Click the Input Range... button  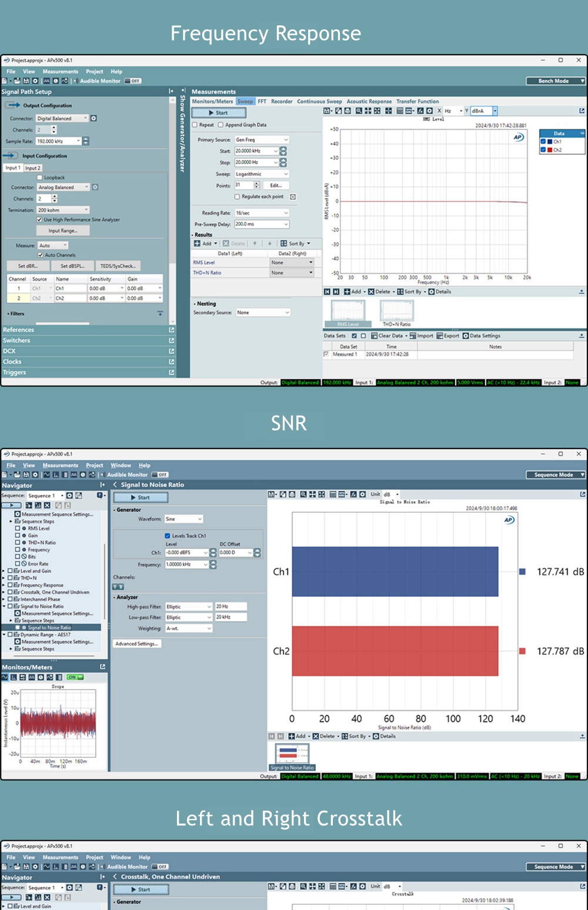[x=62, y=230]
